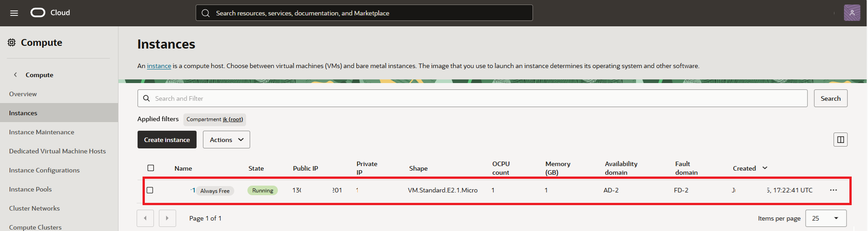Open Instance Maintenance in the sidebar
This screenshot has height=231, width=868.
click(x=42, y=132)
